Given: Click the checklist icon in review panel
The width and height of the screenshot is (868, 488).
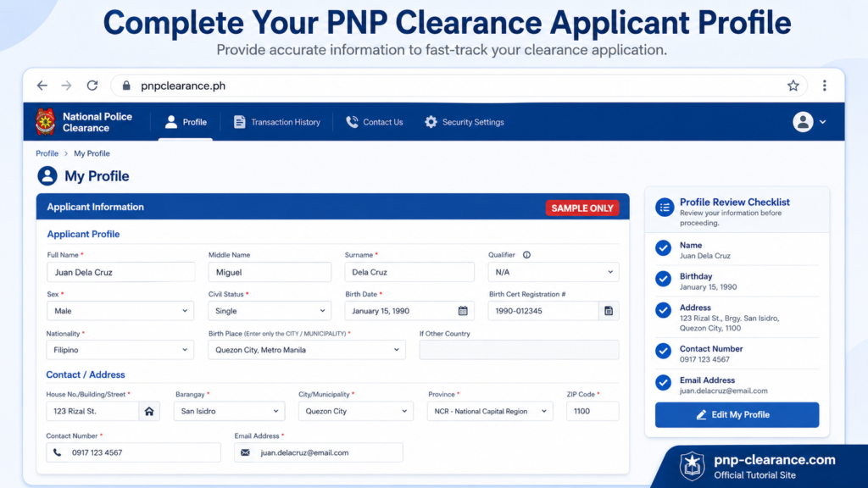Looking at the screenshot, I should [x=665, y=208].
